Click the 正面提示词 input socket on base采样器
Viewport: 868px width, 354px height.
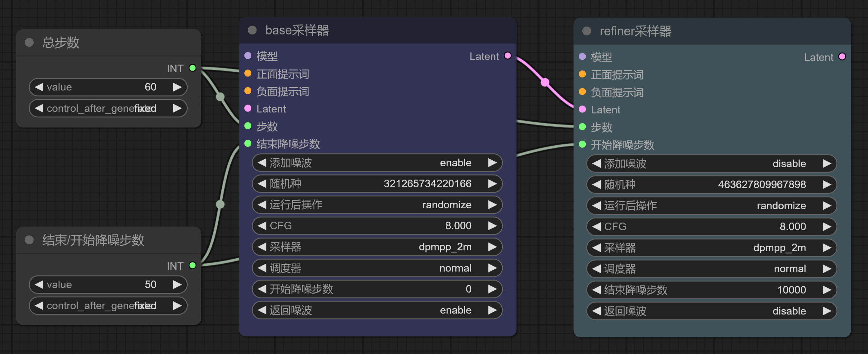pyautogui.click(x=248, y=74)
